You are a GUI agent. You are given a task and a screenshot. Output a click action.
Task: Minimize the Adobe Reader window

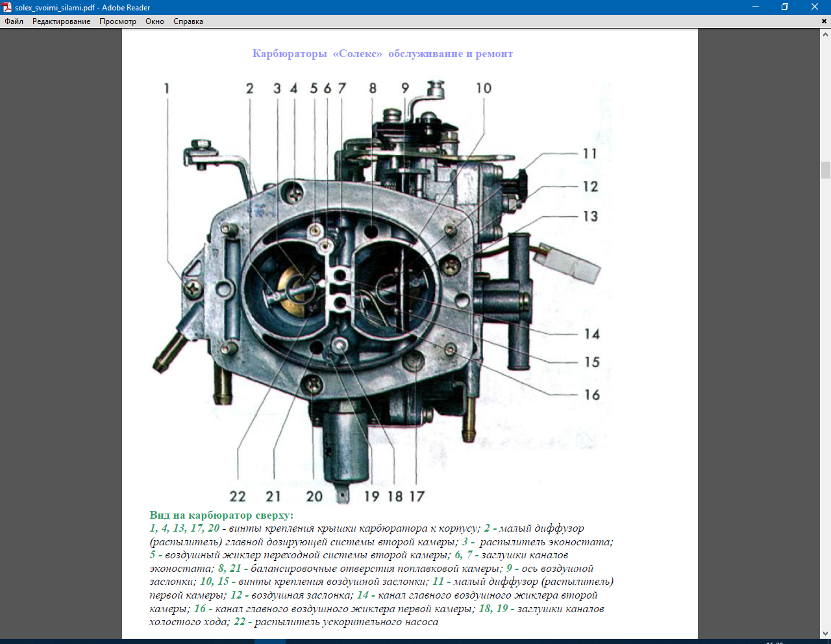pos(756,7)
